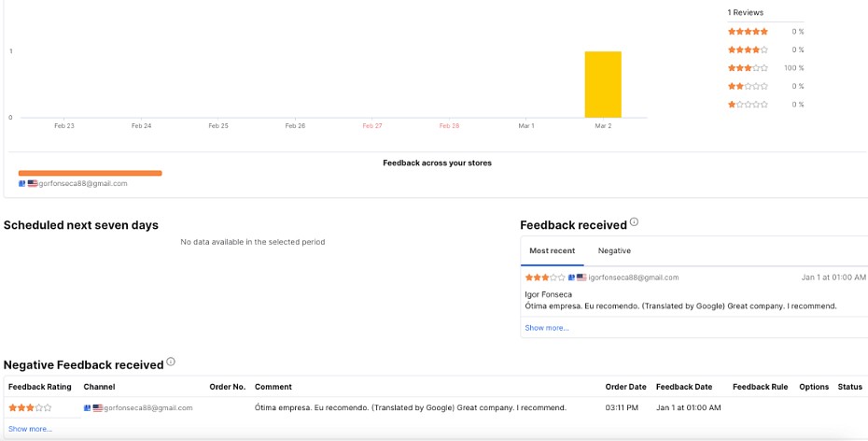Click the US flag icon in store legend
The width and height of the screenshot is (868, 441).
point(33,183)
